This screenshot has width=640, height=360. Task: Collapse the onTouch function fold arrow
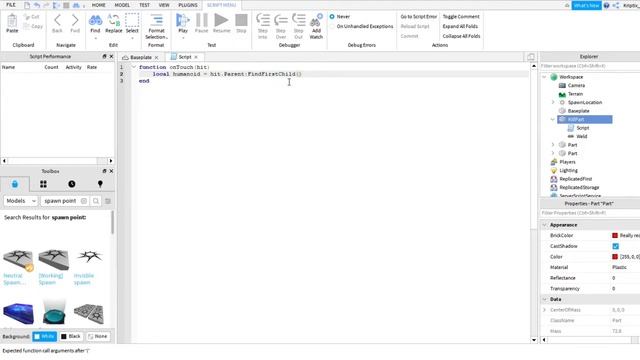click(x=133, y=67)
